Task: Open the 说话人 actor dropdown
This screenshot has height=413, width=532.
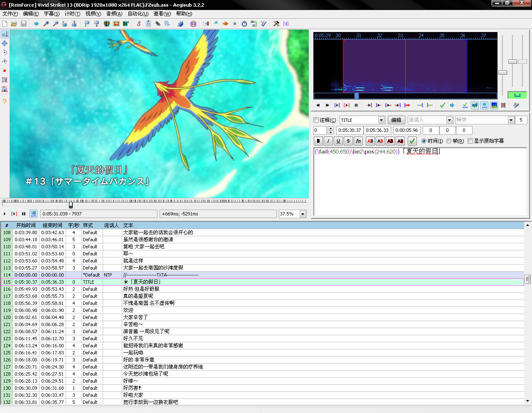Action: [x=449, y=120]
